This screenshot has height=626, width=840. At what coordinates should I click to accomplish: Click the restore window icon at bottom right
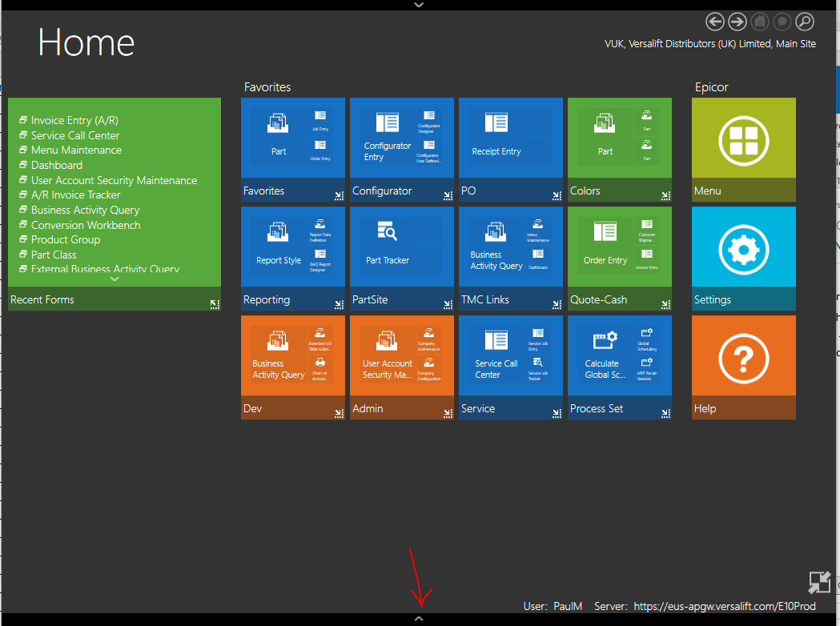[819, 583]
